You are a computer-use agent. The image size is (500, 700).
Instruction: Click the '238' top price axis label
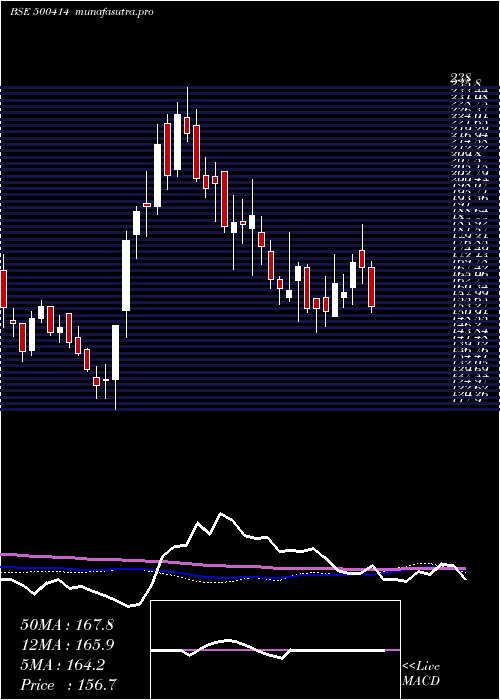[461, 78]
